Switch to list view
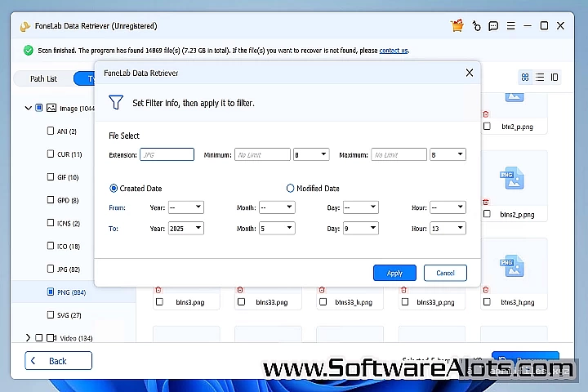This screenshot has width=588, height=392. click(540, 78)
